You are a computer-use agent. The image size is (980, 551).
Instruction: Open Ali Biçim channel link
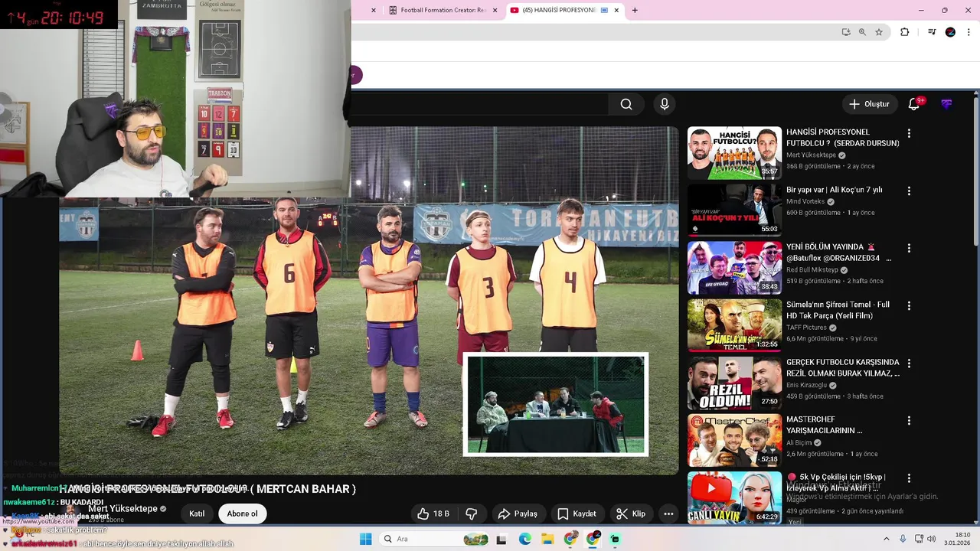click(799, 443)
